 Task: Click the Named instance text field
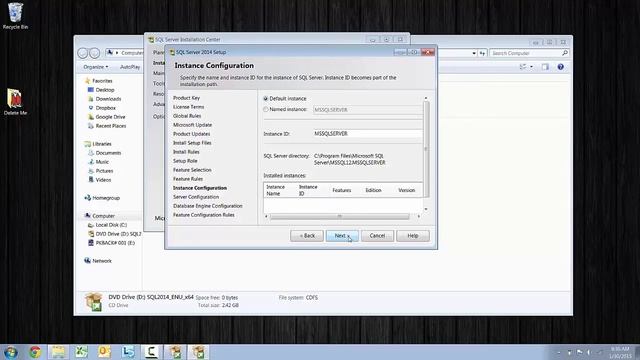point(367,110)
